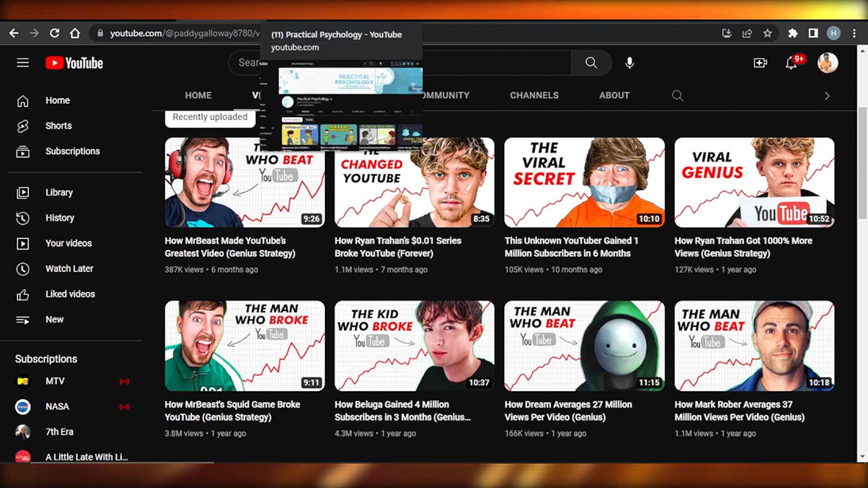Open title How MrBeast's Squid Game Broke YouTube
Image resolution: width=868 pixels, height=488 pixels.
(x=232, y=411)
